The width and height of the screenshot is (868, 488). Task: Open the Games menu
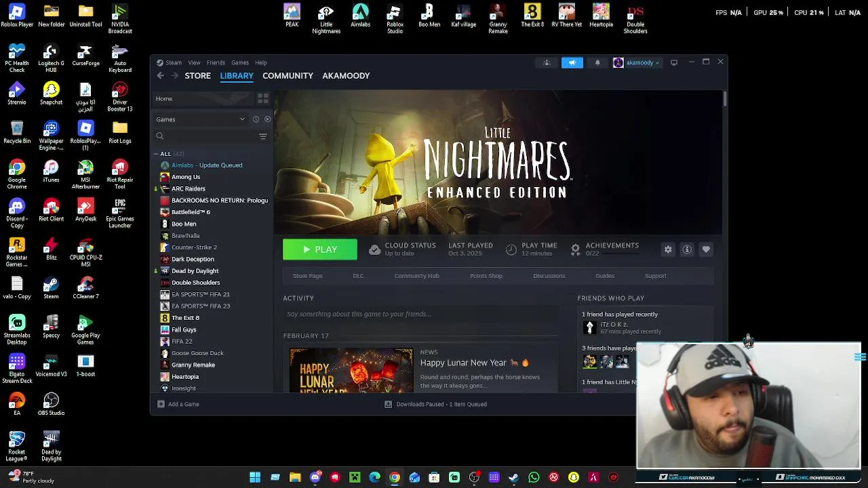click(x=240, y=62)
